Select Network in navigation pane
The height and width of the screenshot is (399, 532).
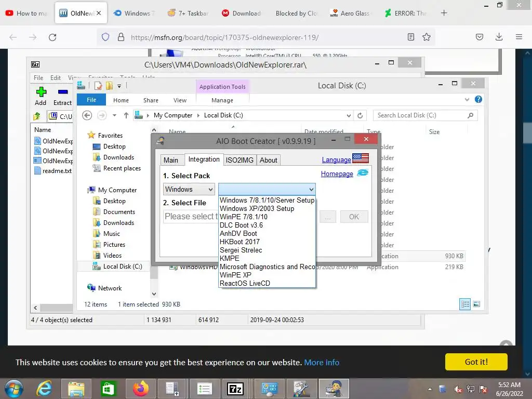(x=104, y=288)
